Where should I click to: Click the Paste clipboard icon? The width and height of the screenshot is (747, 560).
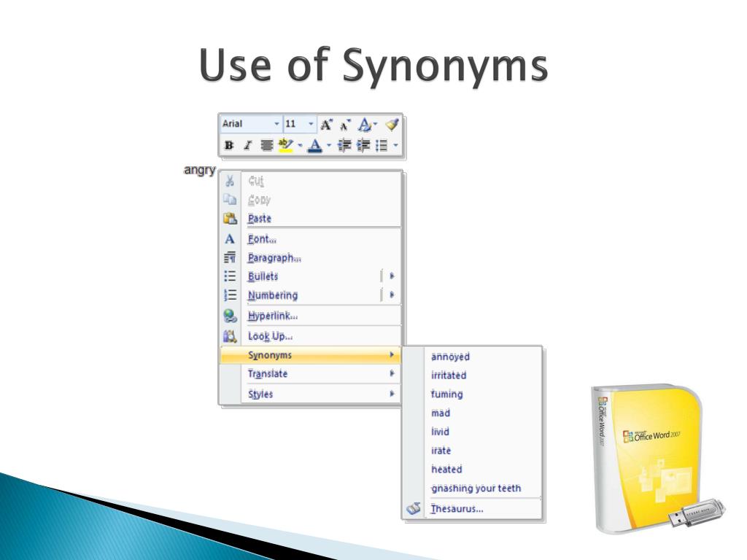pos(230,219)
